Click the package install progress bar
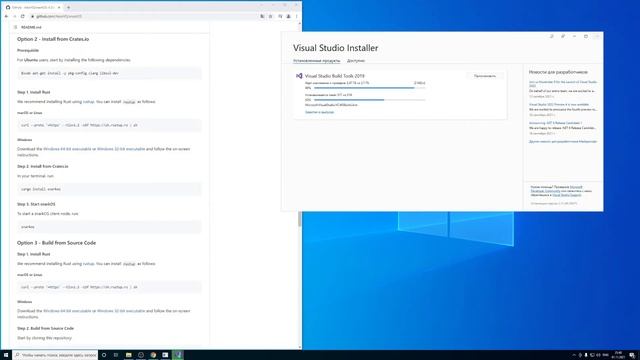This screenshot has height=360, width=640. tap(370, 100)
